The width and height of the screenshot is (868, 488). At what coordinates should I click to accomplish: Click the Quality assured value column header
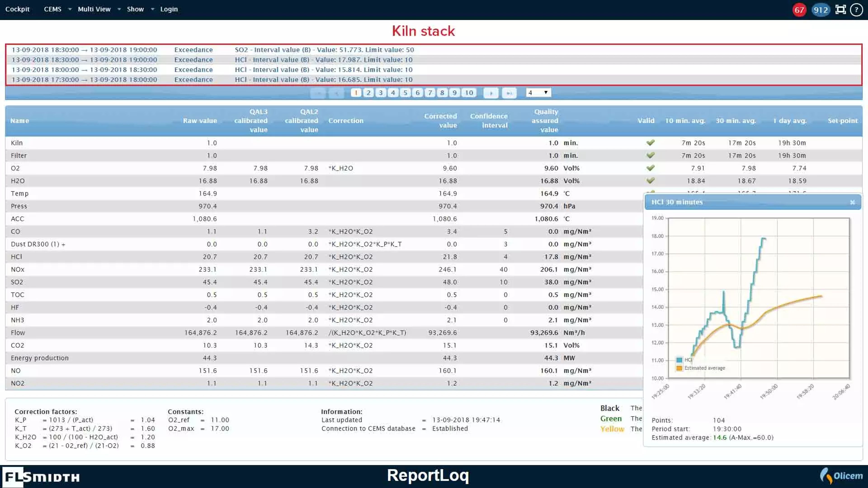(x=545, y=121)
